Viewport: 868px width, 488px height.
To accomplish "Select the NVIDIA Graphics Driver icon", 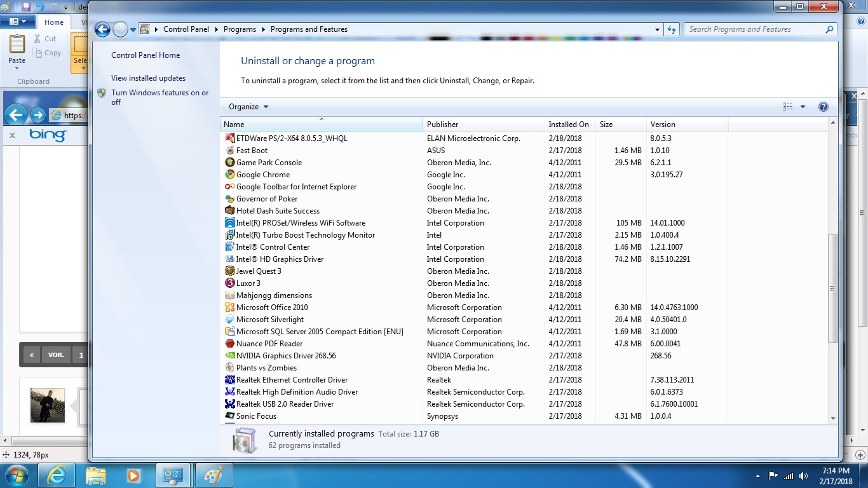I will point(230,356).
